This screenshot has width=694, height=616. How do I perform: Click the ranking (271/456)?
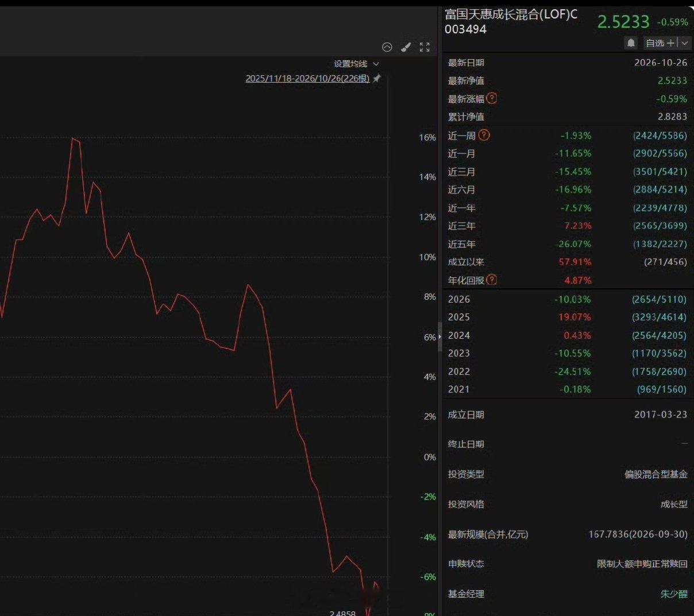[x=665, y=262]
